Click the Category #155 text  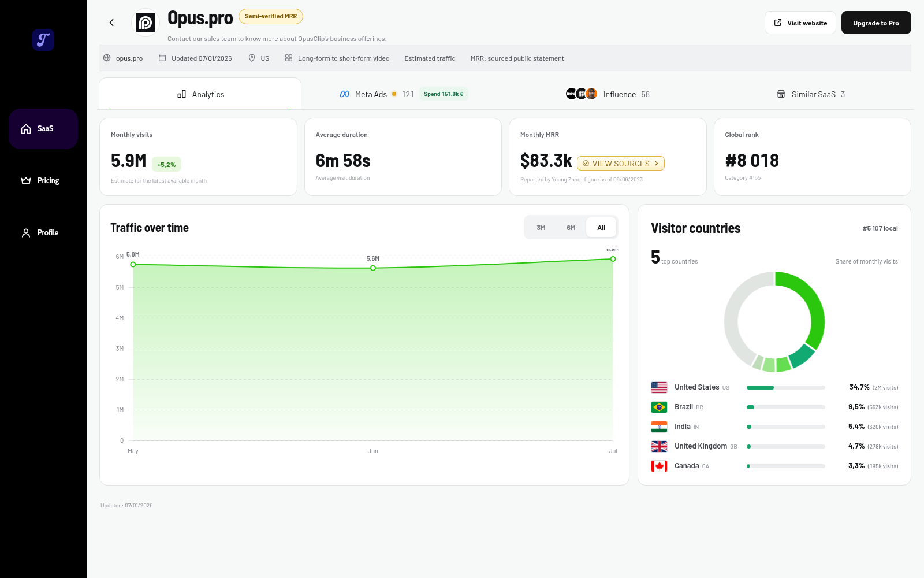coord(743,178)
